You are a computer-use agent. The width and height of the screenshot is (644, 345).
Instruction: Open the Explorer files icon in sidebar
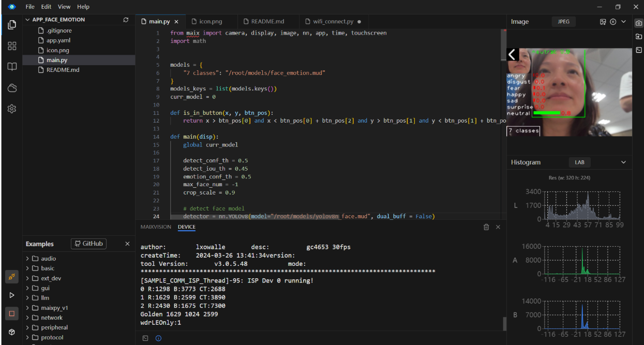coord(12,24)
